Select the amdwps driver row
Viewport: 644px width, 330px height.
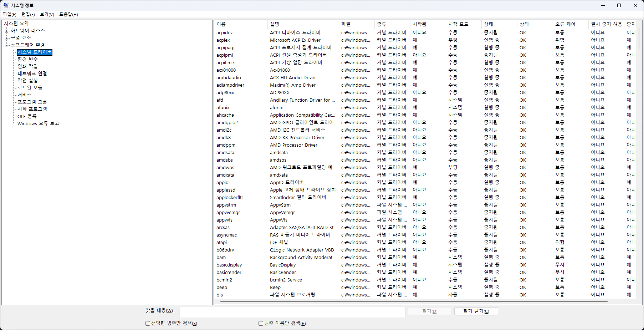click(x=425, y=167)
